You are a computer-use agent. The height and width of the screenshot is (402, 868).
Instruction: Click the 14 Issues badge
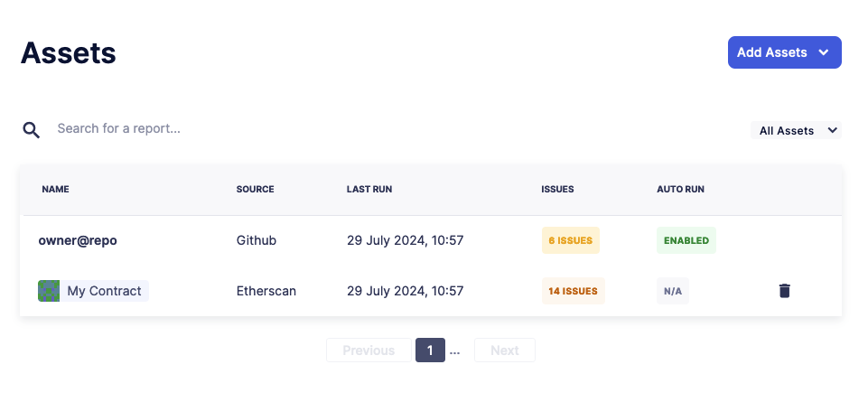coord(573,291)
